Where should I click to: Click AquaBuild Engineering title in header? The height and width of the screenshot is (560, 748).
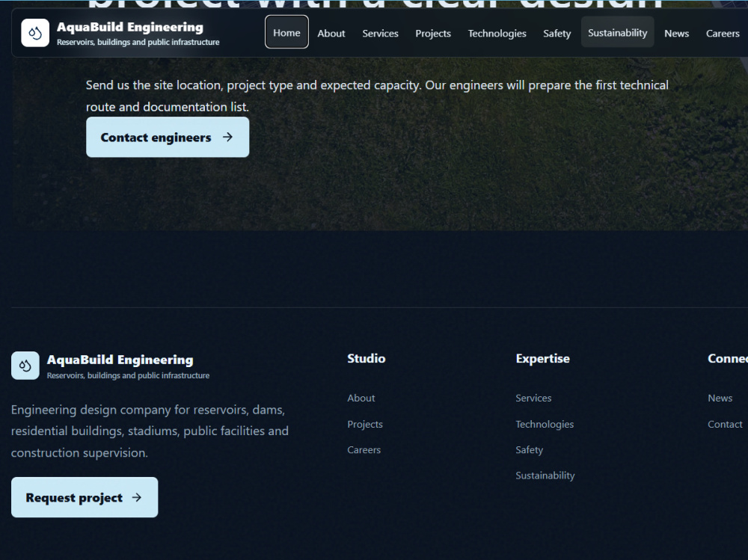pyautogui.click(x=129, y=27)
